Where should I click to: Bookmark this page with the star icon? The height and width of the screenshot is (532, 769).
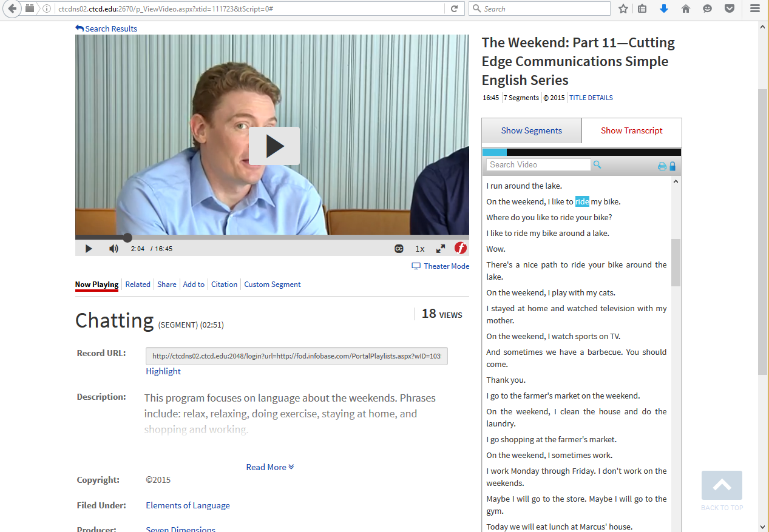[623, 8]
